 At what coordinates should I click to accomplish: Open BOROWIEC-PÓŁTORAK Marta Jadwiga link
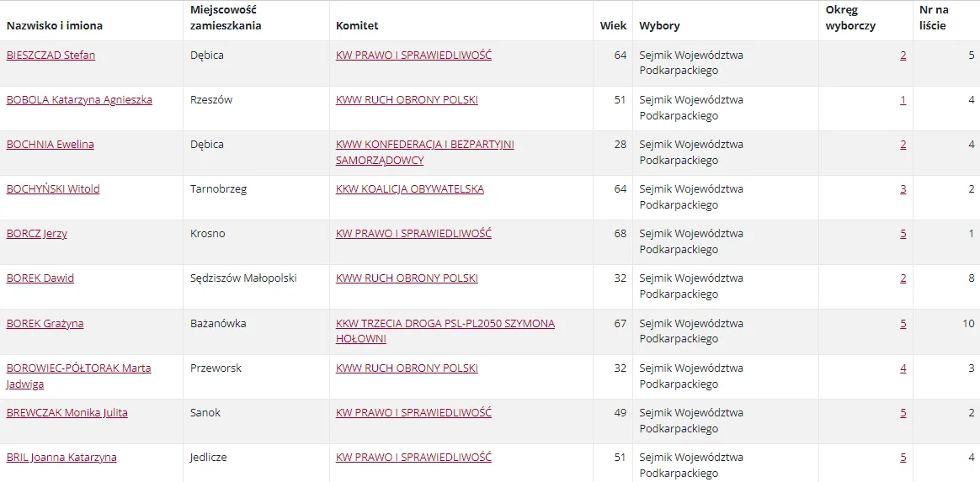(79, 376)
